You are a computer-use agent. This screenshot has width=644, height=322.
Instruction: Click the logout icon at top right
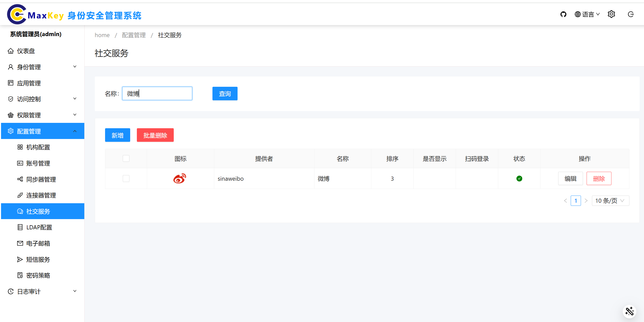pyautogui.click(x=631, y=14)
